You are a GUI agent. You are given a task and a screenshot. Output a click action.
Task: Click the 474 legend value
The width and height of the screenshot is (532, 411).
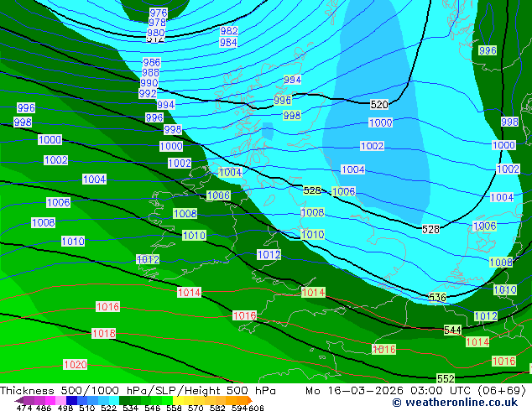tap(24, 408)
